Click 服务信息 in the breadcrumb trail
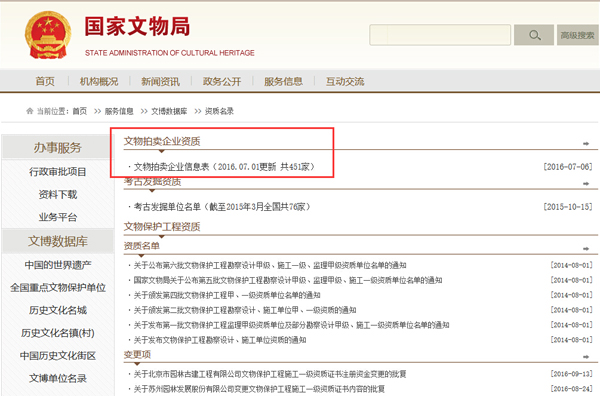 tap(119, 111)
